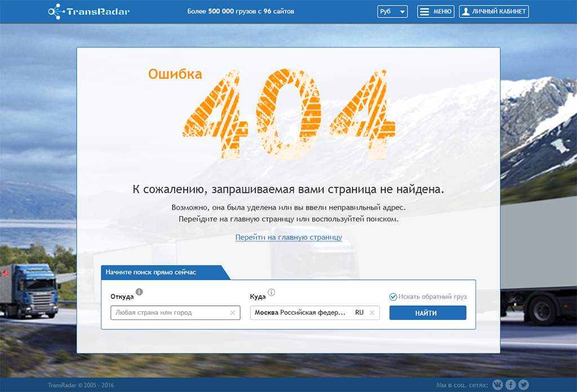577x392 pixels.
Task: Click the TransRadar © 2005 - 2016 footer text
Action: point(81,385)
